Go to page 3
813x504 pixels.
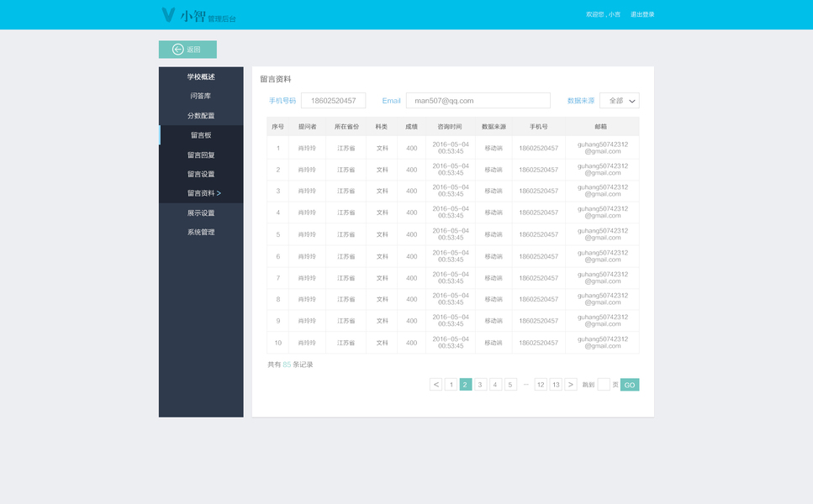coord(481,385)
